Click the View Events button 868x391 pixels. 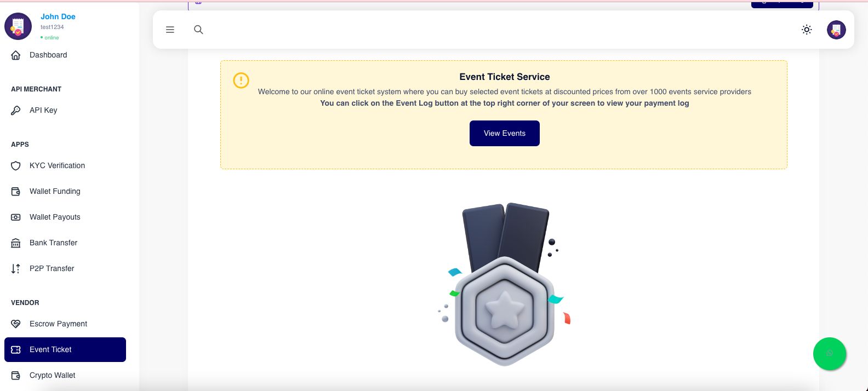[x=504, y=133]
